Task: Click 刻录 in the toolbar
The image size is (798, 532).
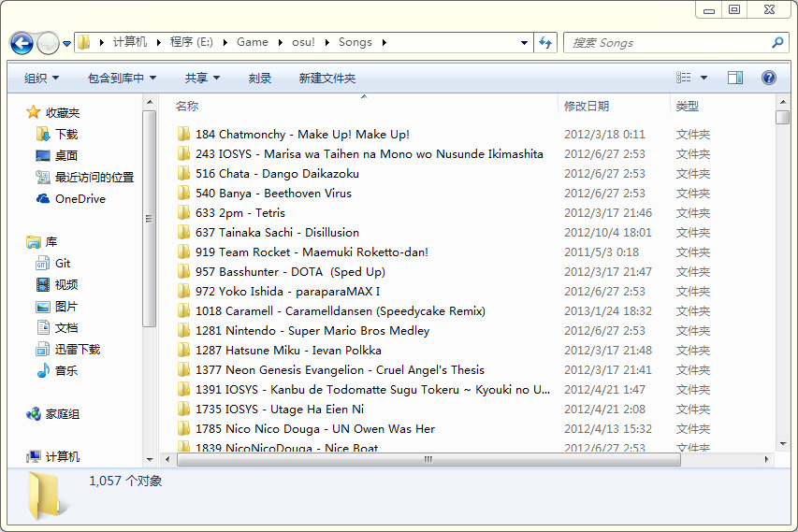Action: tap(259, 79)
